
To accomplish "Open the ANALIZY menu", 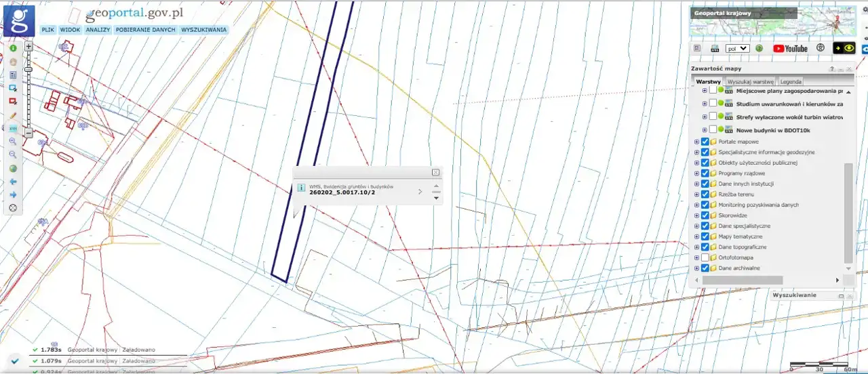I will pos(98,30).
